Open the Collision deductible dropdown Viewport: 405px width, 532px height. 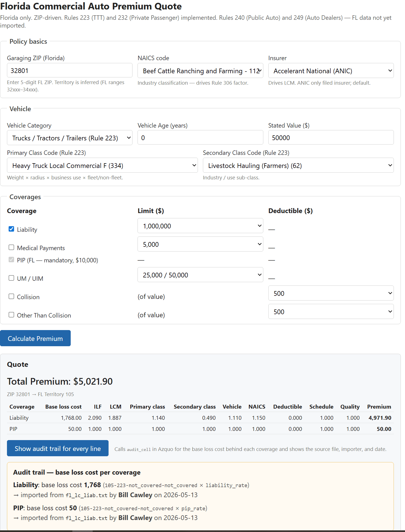tap(331, 293)
